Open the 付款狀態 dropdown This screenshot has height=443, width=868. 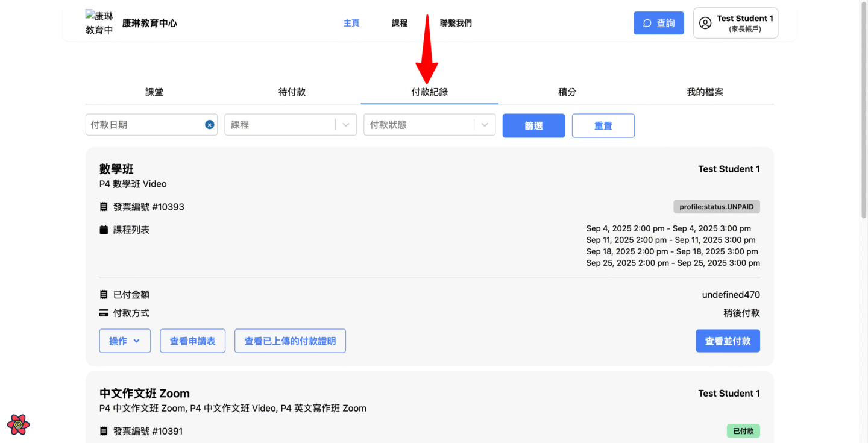[485, 125]
